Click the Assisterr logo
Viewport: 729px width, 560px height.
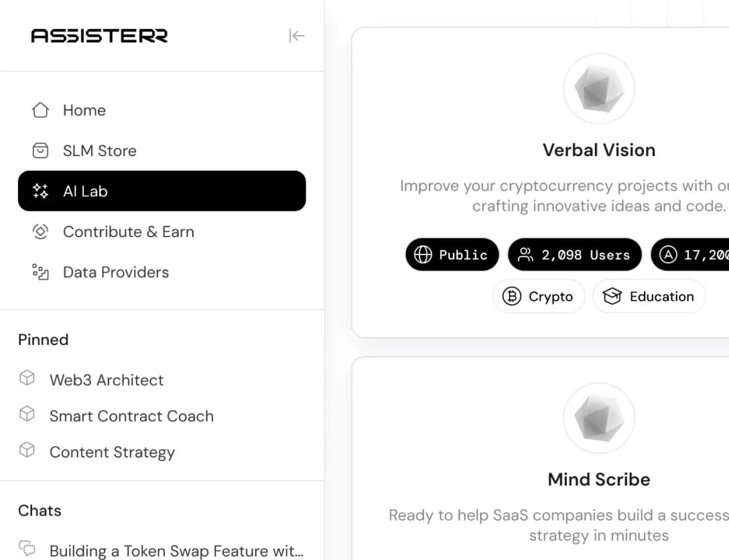click(x=99, y=36)
